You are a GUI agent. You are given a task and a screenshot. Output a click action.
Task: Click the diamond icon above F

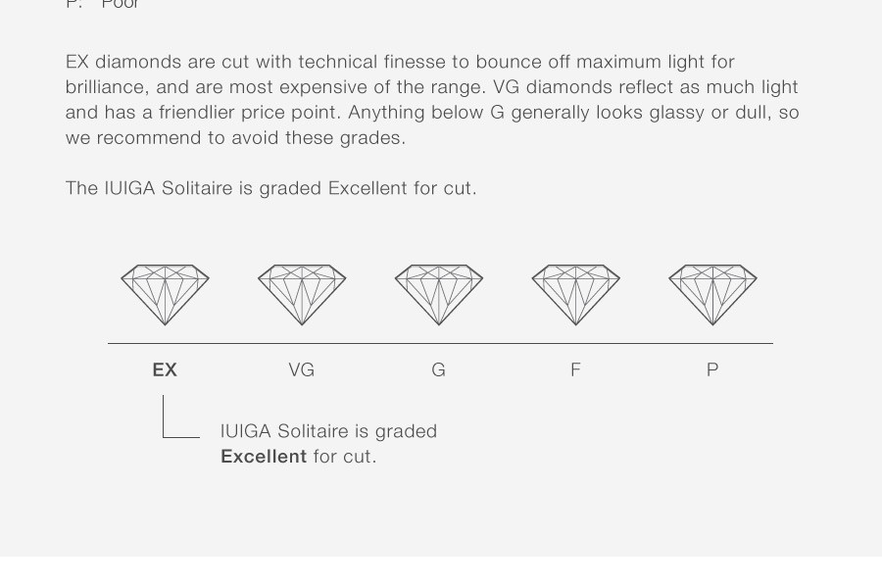coord(576,295)
